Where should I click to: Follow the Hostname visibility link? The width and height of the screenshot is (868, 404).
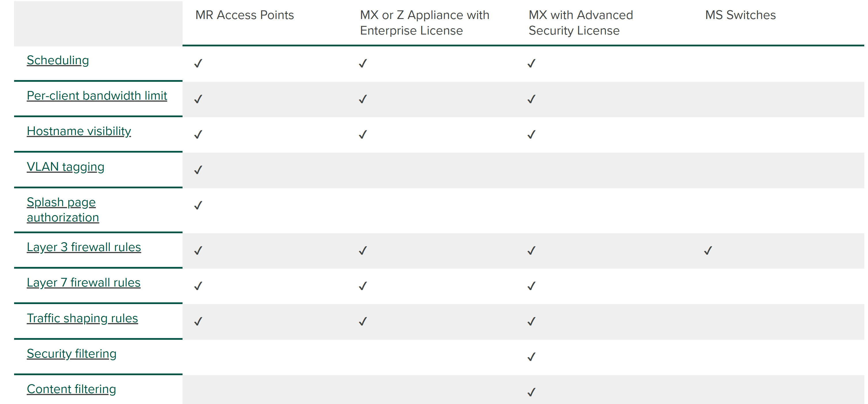pyautogui.click(x=79, y=131)
